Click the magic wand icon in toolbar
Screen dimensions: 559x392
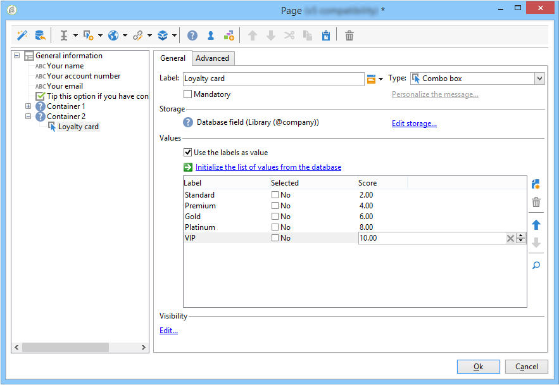pos(22,35)
